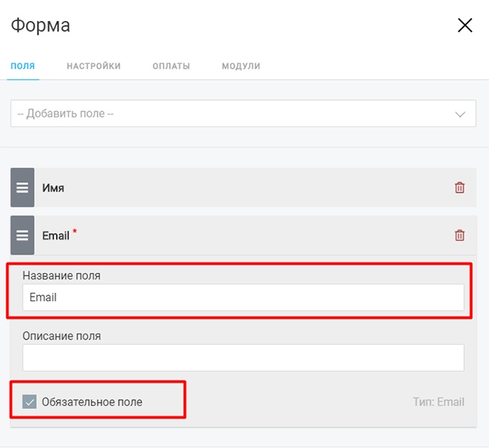Collapse the Email field row
Image resolution: width=489 pixels, height=448 pixels.
coord(243,235)
